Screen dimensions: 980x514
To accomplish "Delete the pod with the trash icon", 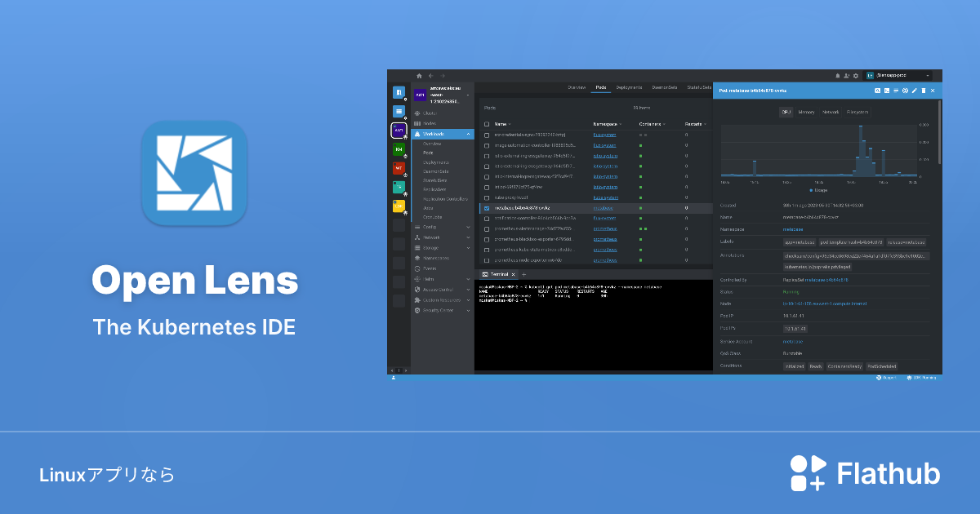I will [x=924, y=91].
